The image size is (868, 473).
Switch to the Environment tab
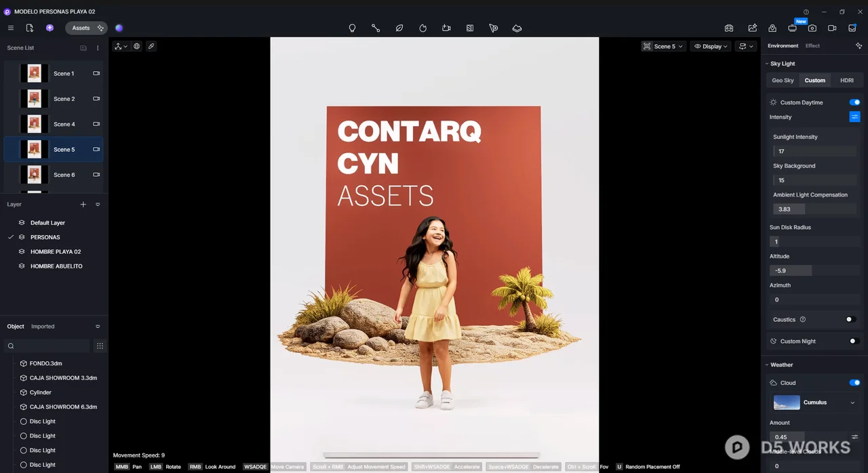pyautogui.click(x=783, y=45)
